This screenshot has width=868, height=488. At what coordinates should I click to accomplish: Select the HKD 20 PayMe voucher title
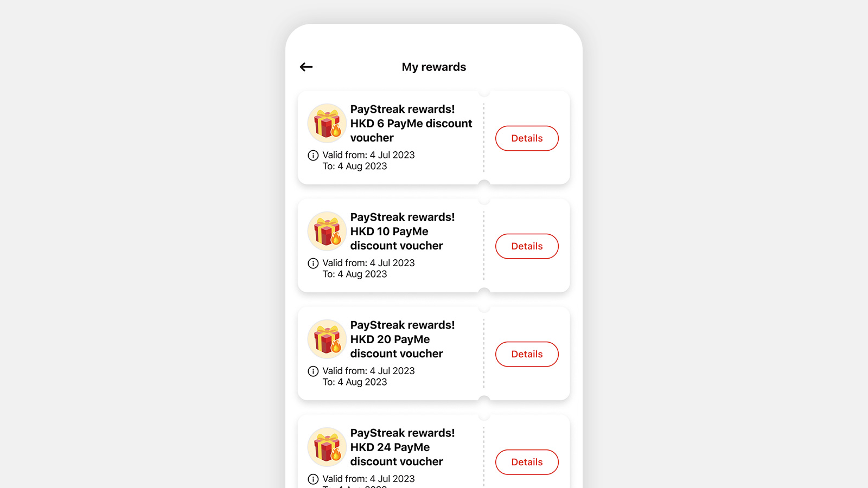[x=403, y=339]
